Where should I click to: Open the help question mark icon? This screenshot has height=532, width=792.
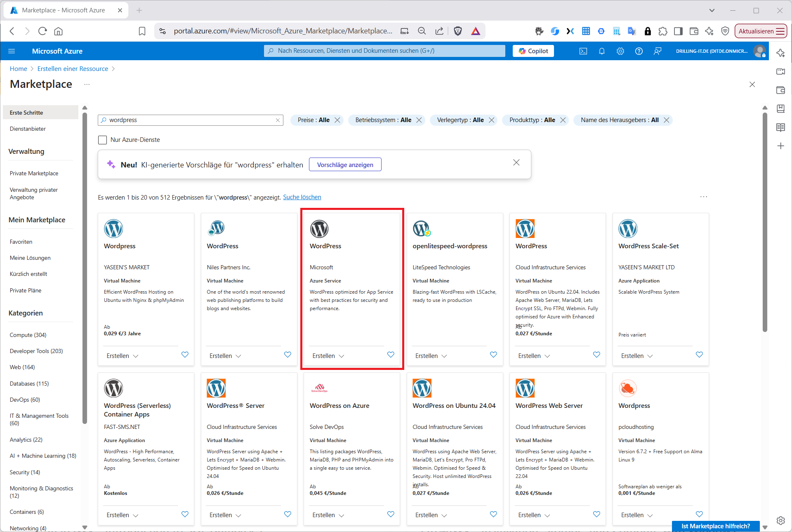point(639,51)
